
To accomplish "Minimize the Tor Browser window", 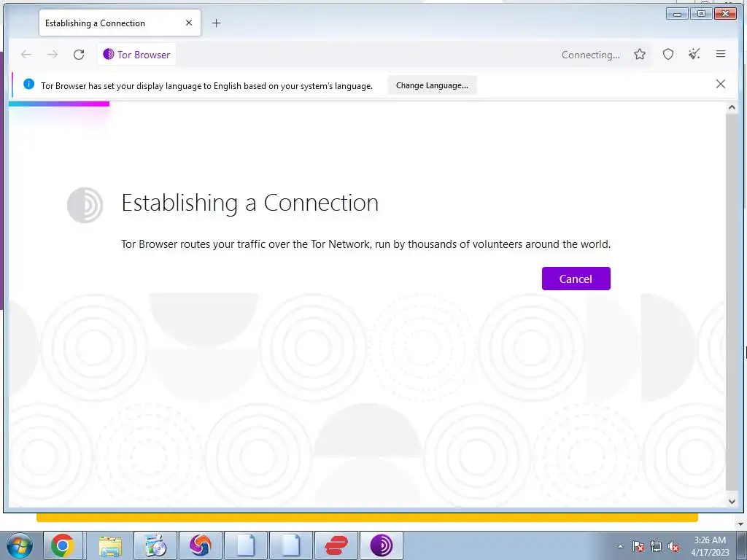I will [677, 14].
